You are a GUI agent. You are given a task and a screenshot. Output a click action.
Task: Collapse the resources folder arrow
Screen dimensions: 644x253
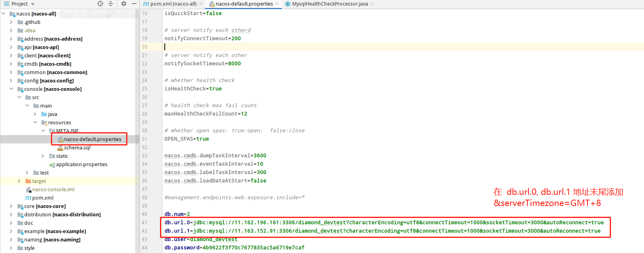[x=35, y=122]
